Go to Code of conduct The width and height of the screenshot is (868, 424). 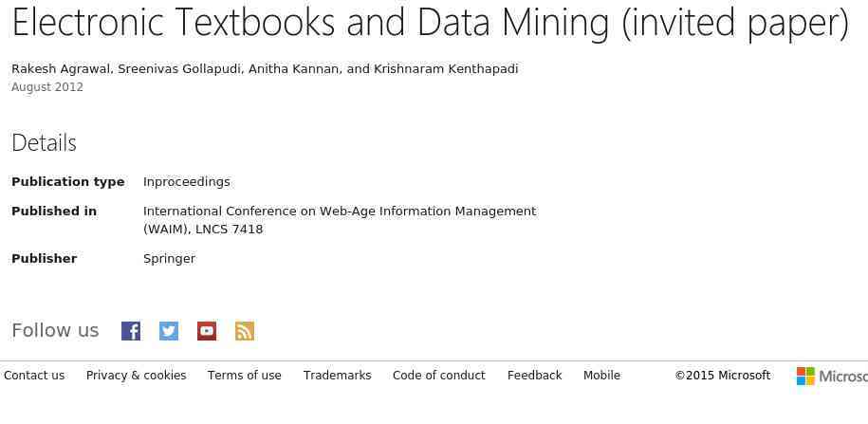tap(439, 376)
